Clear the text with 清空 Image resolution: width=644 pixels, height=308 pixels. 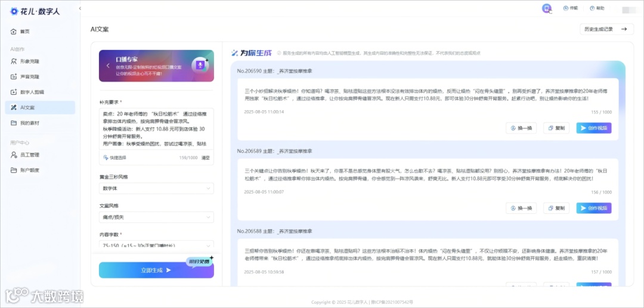click(205, 157)
